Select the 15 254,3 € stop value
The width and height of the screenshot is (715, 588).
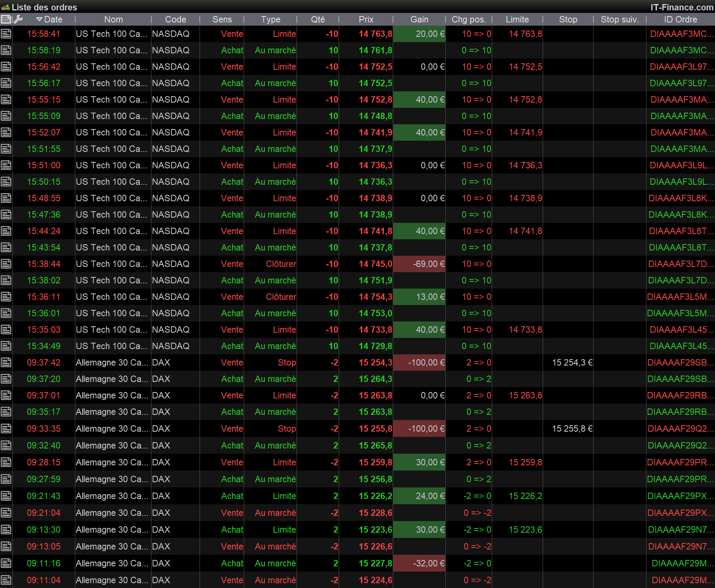(572, 362)
